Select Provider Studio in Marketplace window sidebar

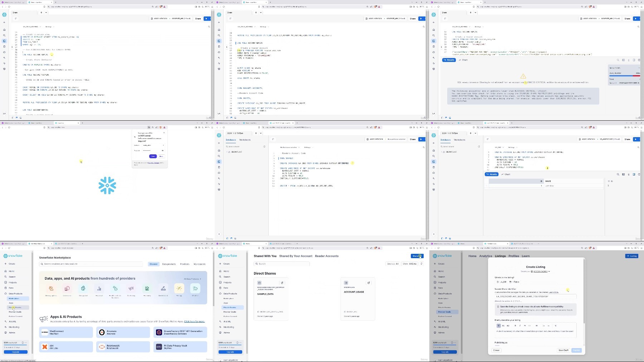click(x=15, y=312)
